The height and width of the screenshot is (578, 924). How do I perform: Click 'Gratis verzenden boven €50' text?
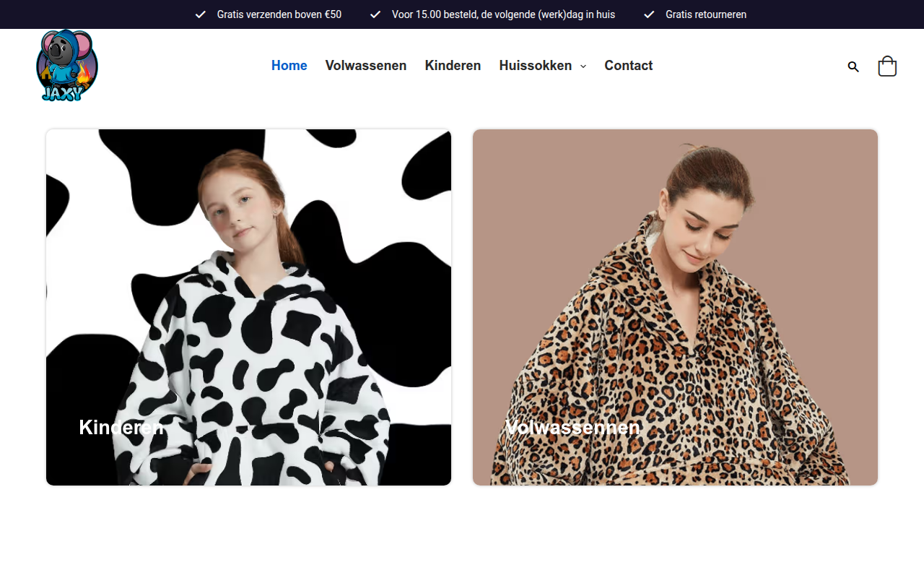279,14
